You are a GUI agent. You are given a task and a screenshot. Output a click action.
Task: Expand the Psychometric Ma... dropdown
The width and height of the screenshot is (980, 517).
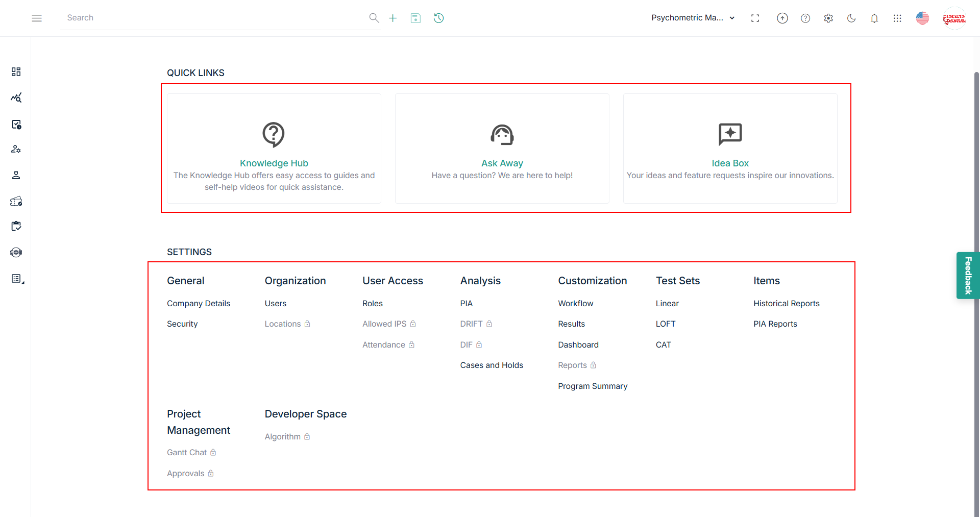(x=693, y=18)
